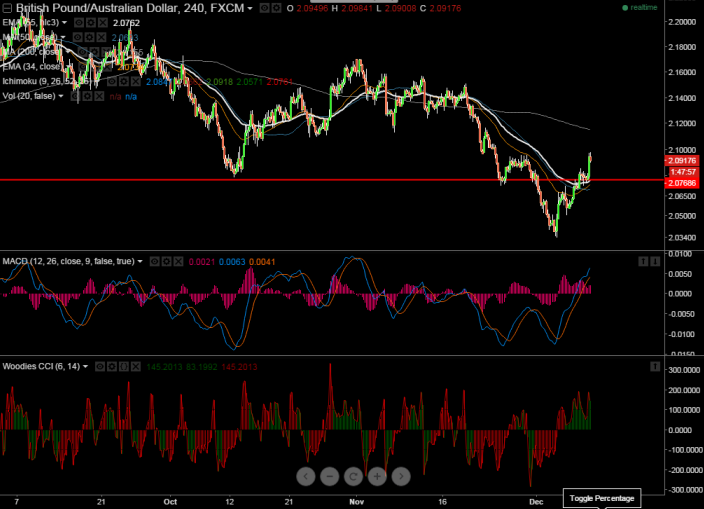
Task: Open EMA (55, hlc3) format settings gear
Action: click(x=91, y=22)
